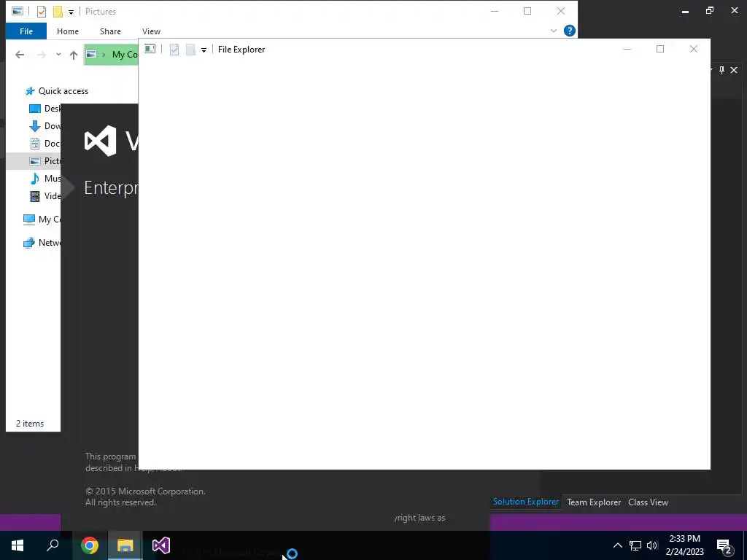747x560 pixels.
Task: Select the Music folder in the navigation pane
Action: (x=45, y=179)
